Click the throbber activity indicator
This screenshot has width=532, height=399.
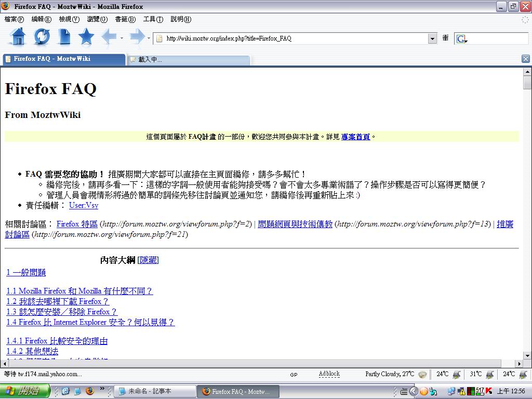(x=525, y=19)
